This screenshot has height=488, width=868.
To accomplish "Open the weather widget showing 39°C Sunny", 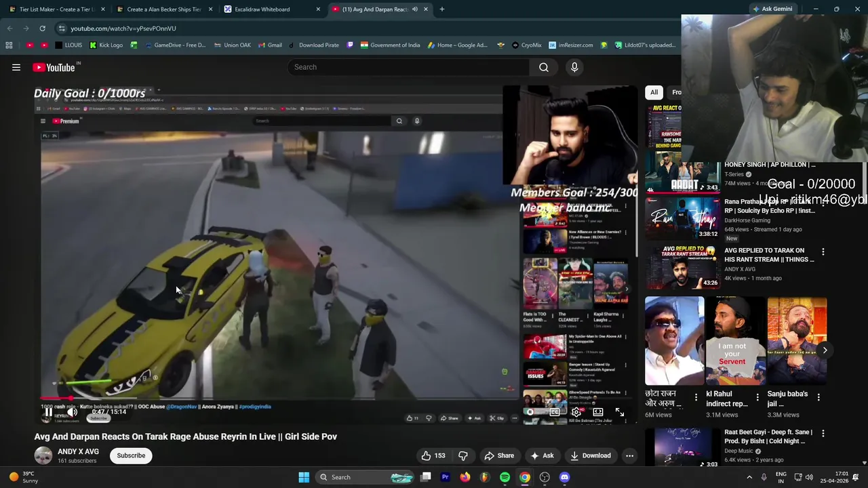I will click(22, 477).
